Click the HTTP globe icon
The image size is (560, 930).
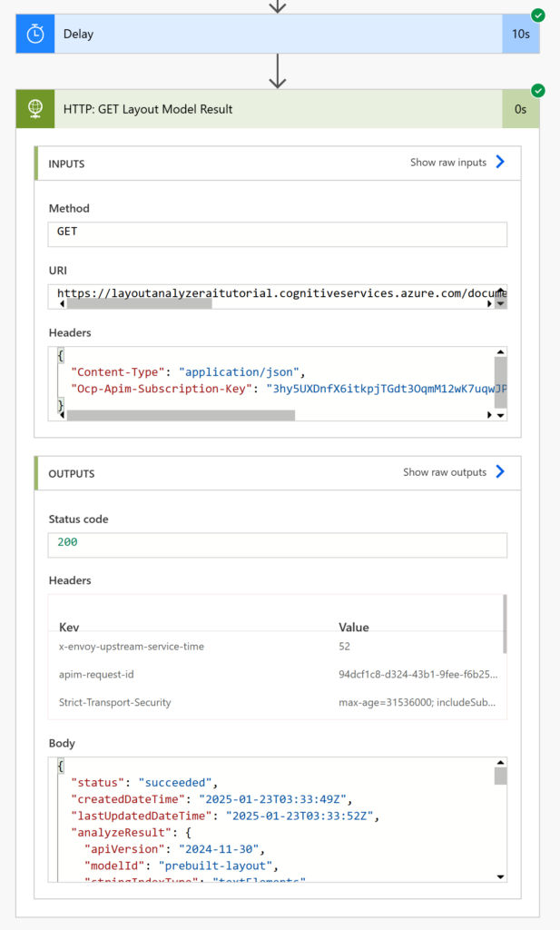(35, 109)
